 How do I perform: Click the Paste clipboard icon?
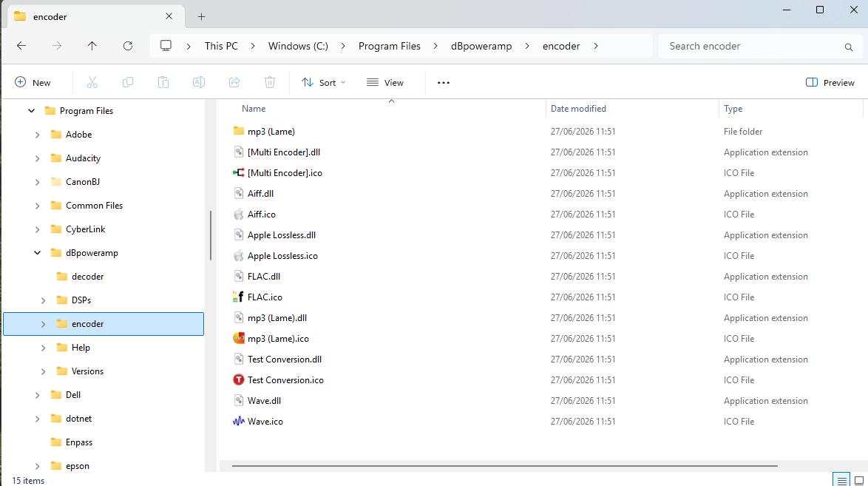click(x=163, y=83)
